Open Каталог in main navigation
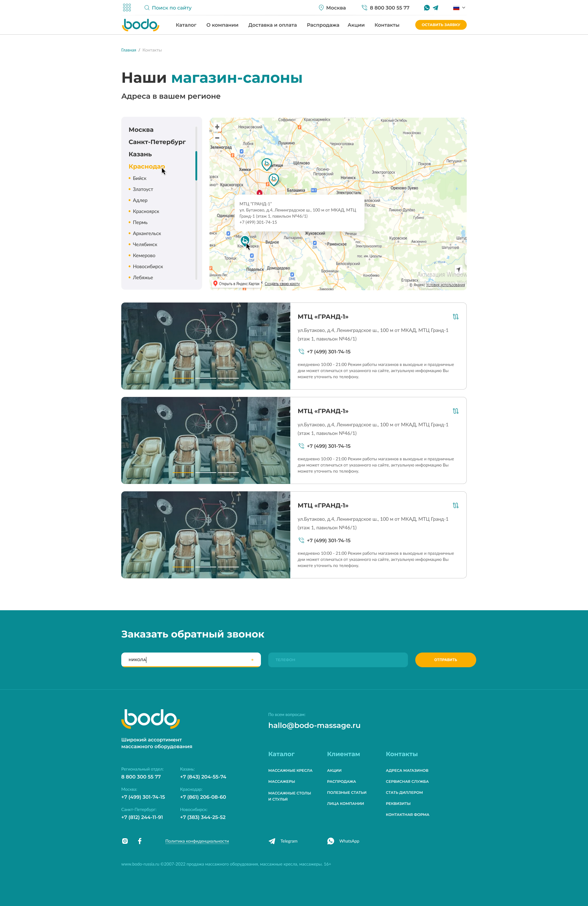The image size is (588, 906). pyautogui.click(x=186, y=25)
